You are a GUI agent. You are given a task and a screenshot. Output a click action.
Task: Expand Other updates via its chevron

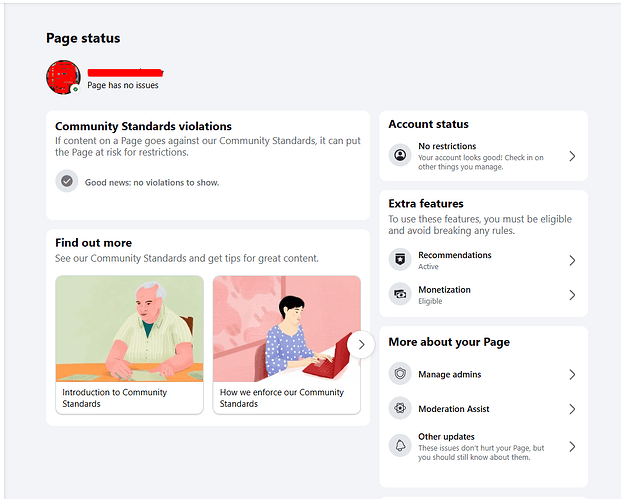572,447
